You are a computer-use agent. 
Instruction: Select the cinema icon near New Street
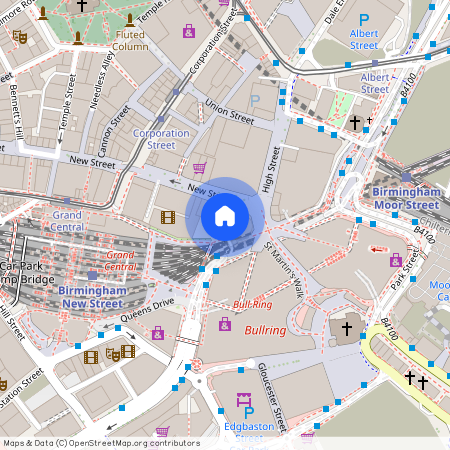[x=168, y=217]
